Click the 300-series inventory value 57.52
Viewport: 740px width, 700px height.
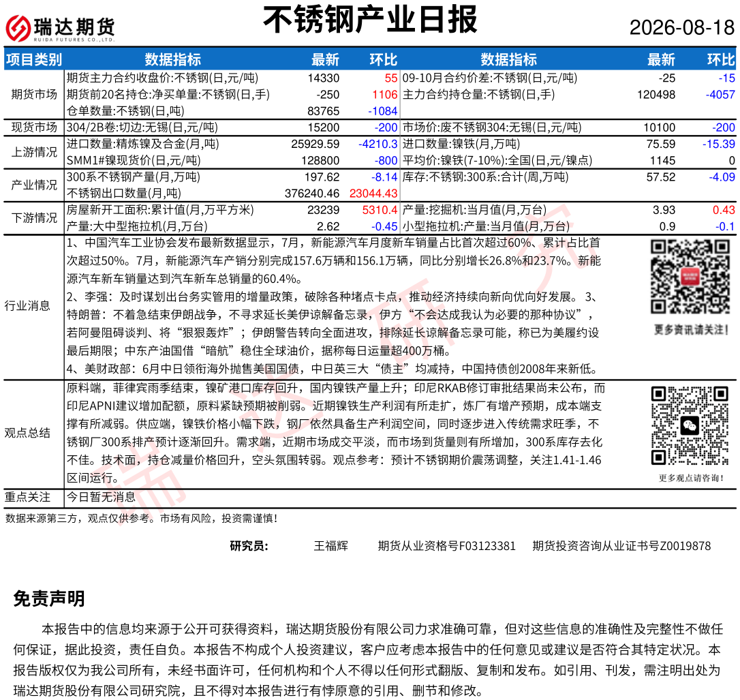coord(661,177)
